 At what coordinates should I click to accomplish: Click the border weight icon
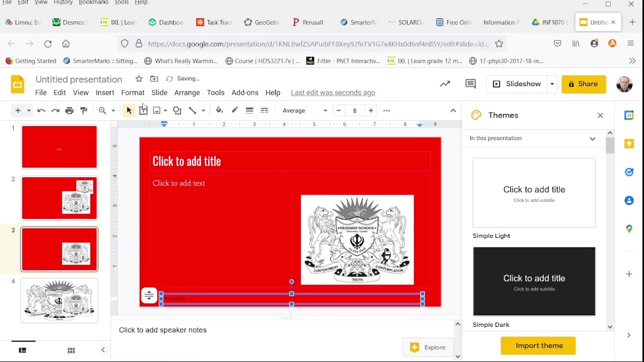(x=250, y=111)
